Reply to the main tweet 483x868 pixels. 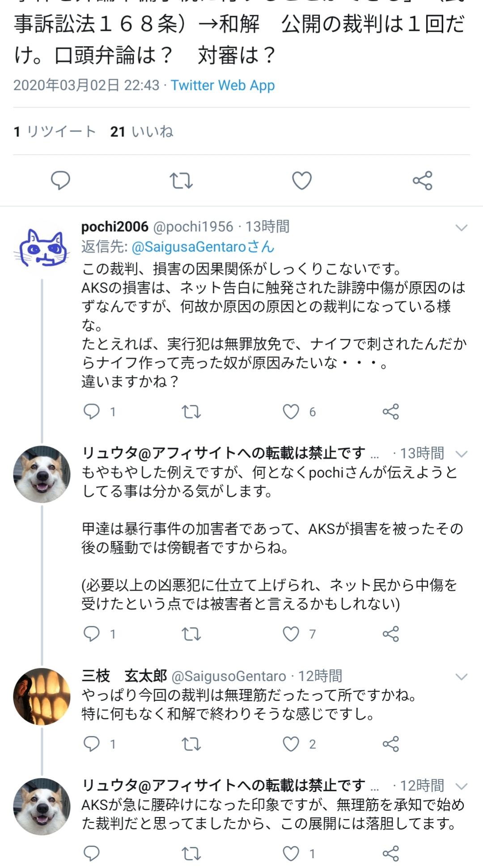click(x=60, y=180)
